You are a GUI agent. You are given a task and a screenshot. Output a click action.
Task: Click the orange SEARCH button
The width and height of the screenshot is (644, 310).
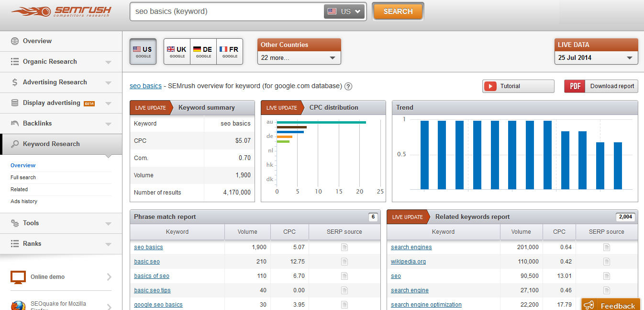pyautogui.click(x=398, y=11)
